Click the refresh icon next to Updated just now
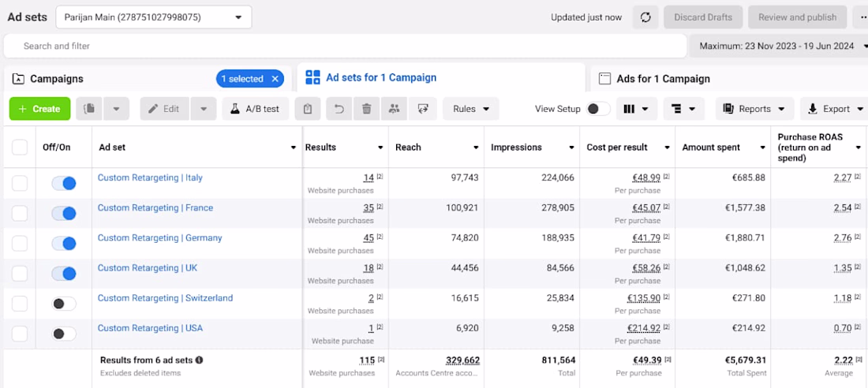The image size is (868, 388). tap(645, 17)
